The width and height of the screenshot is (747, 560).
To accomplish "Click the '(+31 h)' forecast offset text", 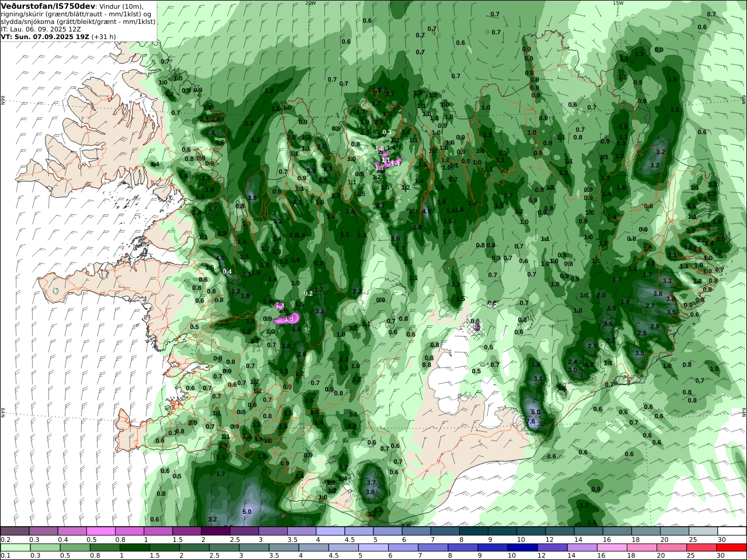I will (x=103, y=36).
